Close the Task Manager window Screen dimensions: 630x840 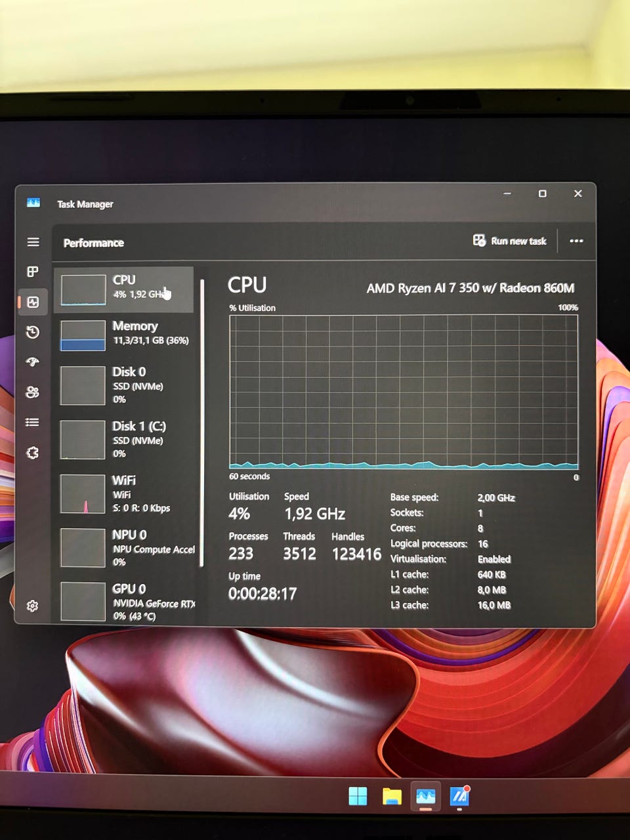[577, 194]
